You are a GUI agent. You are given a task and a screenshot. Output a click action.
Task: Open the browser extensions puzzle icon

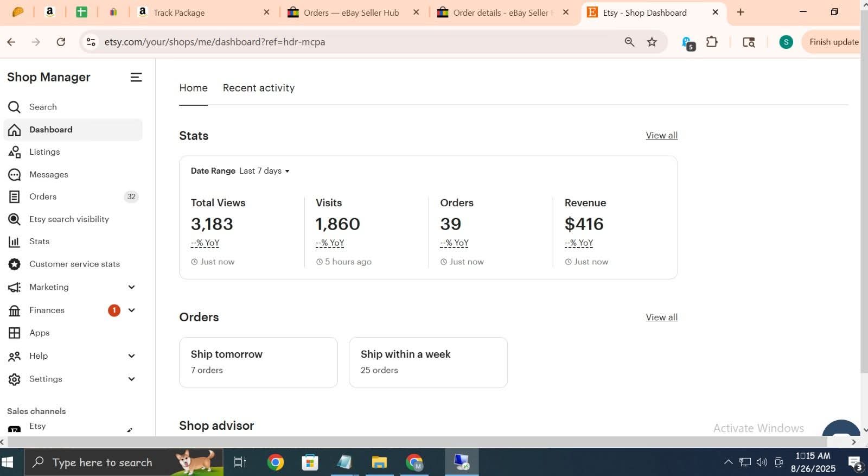(x=712, y=42)
